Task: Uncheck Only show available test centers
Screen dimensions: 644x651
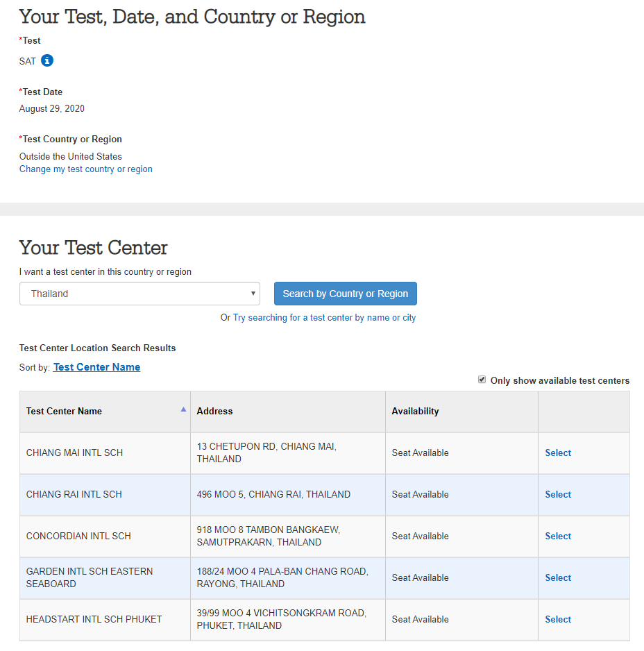Action: coord(482,380)
